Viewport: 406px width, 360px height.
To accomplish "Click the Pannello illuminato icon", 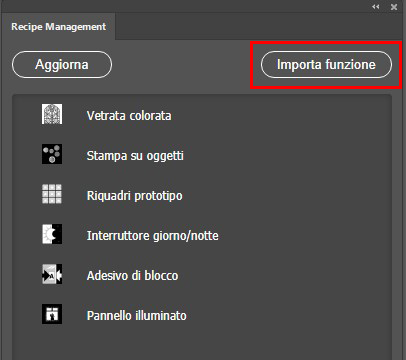I will 52,314.
